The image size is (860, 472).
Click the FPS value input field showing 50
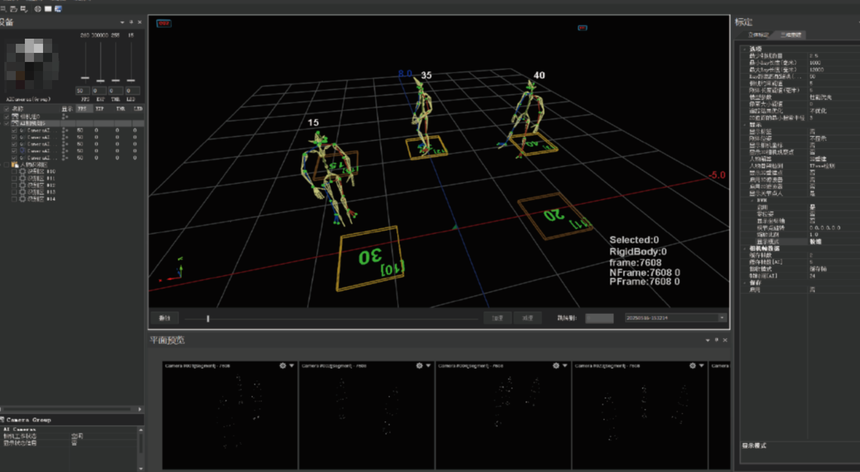[x=84, y=91]
